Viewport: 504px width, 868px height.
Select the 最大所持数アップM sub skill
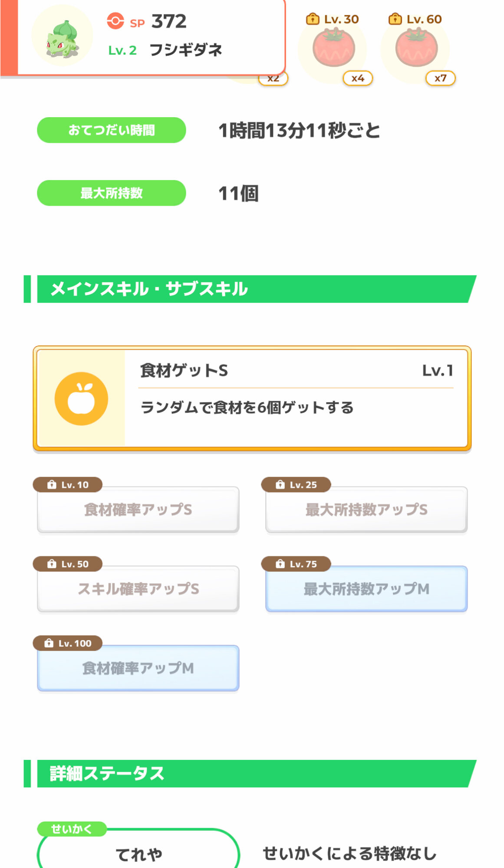click(366, 589)
